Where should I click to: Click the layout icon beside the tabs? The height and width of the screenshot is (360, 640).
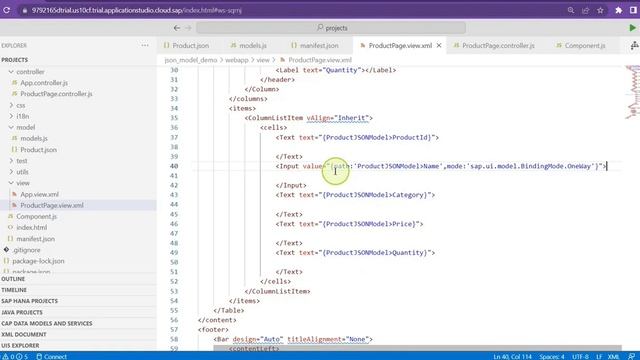(634, 45)
